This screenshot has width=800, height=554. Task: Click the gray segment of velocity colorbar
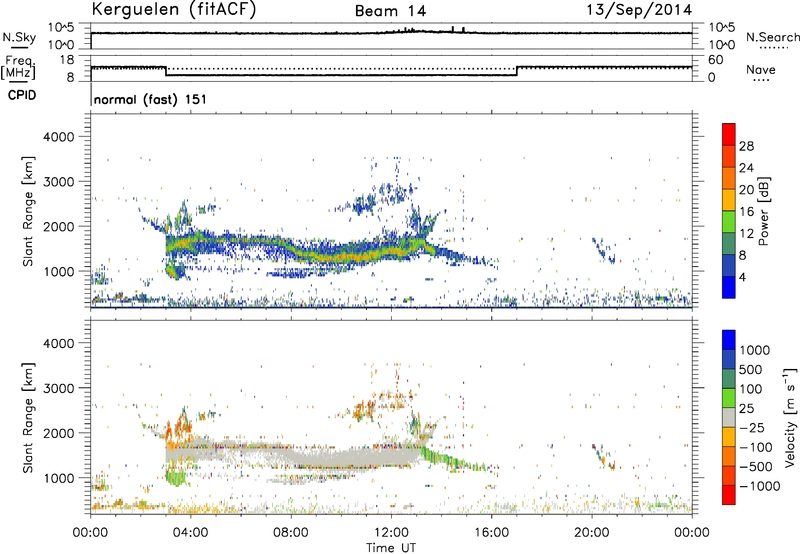729,417
